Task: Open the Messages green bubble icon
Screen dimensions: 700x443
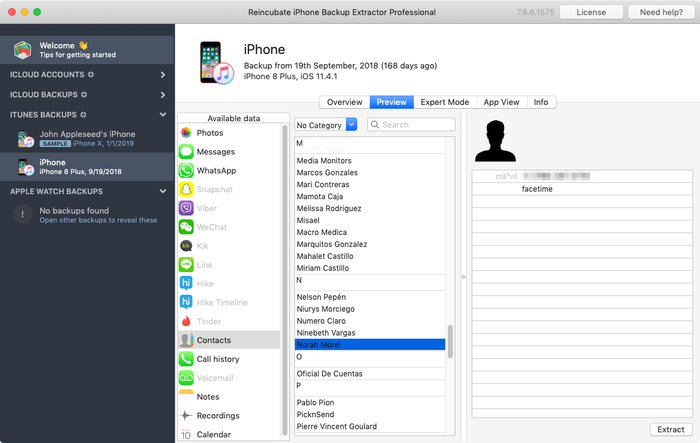Action: click(186, 152)
